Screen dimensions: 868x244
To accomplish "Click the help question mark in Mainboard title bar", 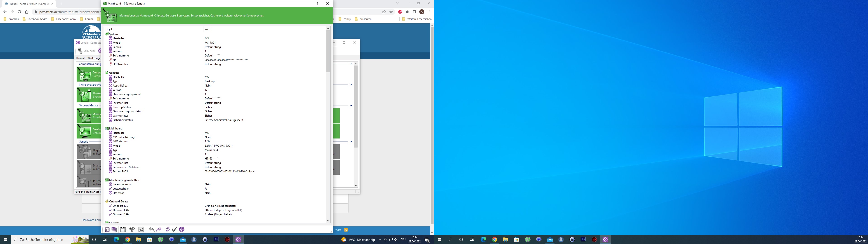I will (x=317, y=3).
